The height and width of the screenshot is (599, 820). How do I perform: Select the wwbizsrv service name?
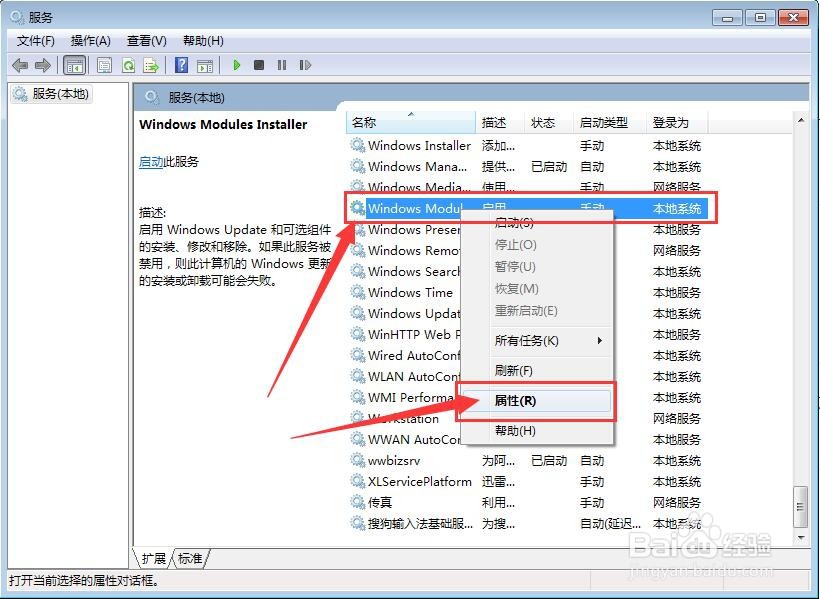pos(394,460)
